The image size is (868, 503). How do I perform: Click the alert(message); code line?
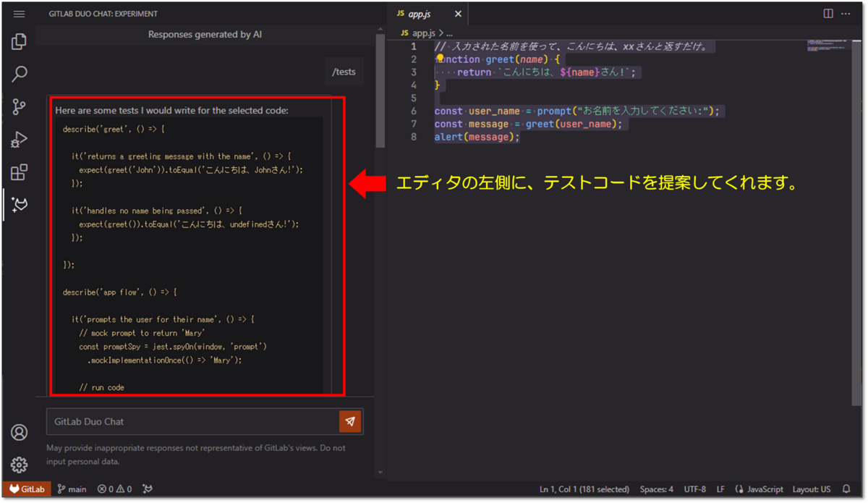point(477,137)
